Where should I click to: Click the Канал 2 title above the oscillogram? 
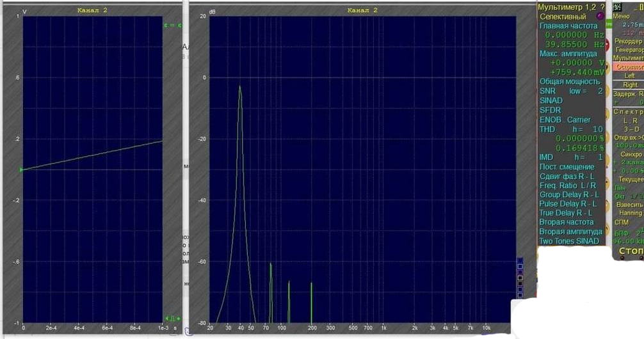click(92, 10)
